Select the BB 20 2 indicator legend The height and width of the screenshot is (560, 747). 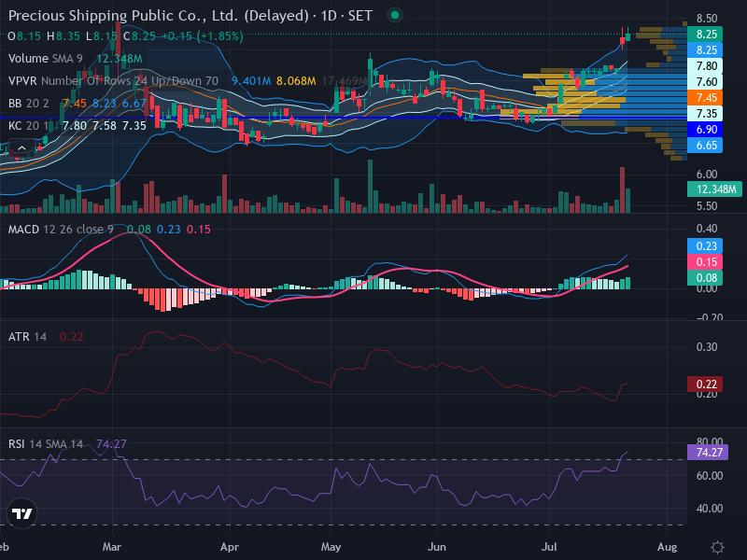(x=29, y=104)
